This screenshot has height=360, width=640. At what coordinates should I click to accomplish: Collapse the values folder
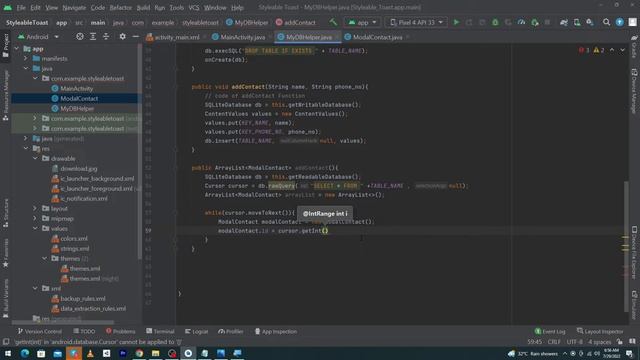tap(36, 229)
